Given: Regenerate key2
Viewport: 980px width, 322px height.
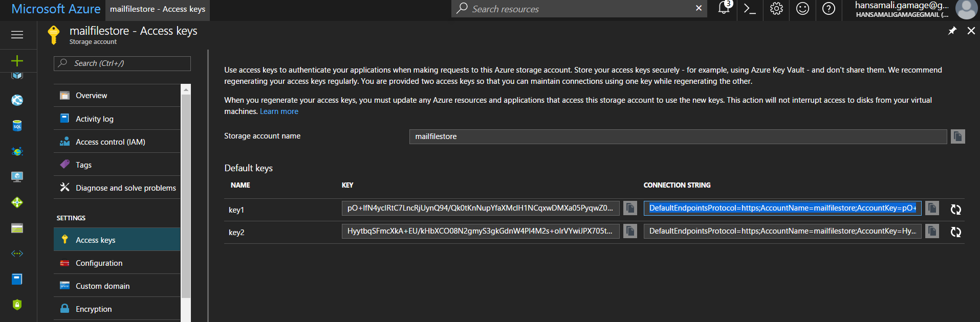Looking at the screenshot, I should coord(955,232).
